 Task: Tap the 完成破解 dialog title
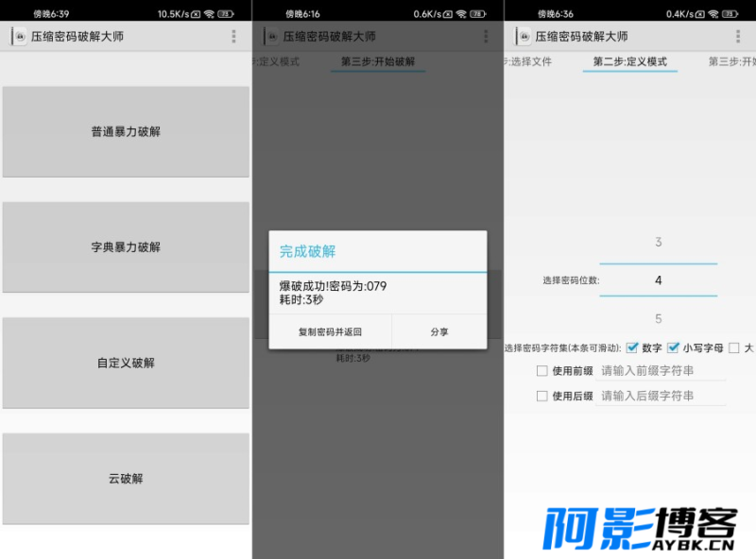click(308, 251)
